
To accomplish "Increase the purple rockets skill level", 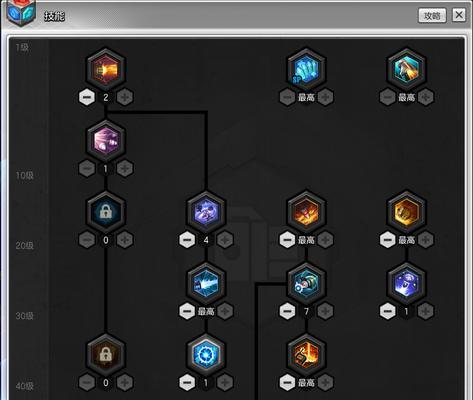I will pos(125,169).
